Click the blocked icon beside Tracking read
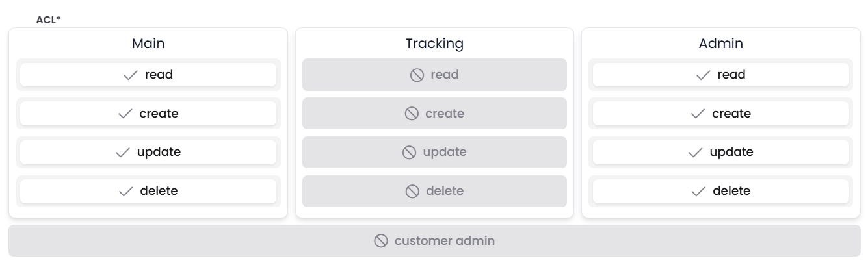This screenshot has width=868, height=263. (x=417, y=75)
